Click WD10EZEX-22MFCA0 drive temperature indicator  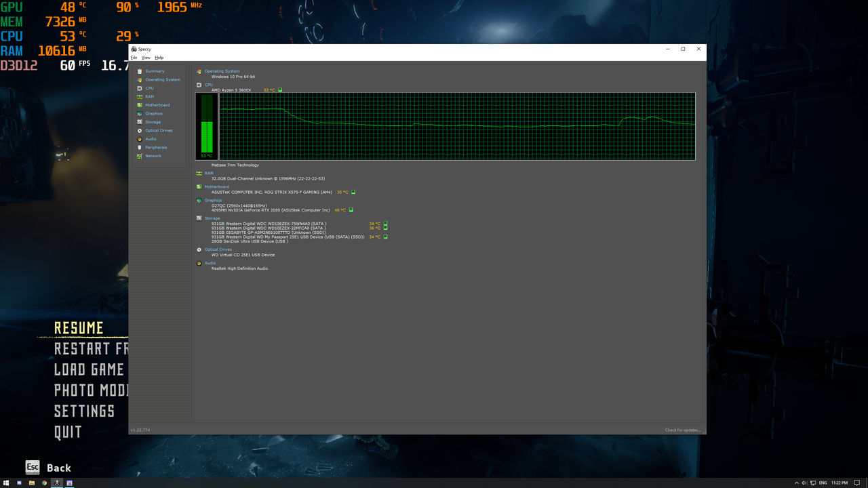pos(386,228)
